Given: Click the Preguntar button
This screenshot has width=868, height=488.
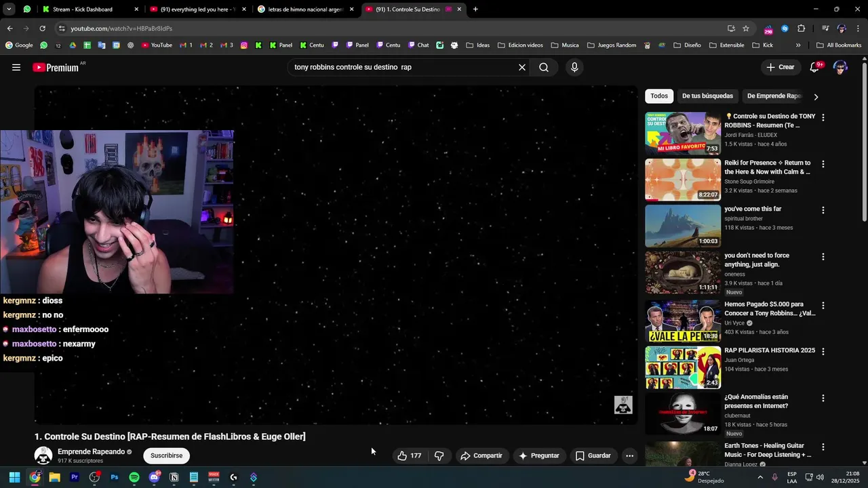Looking at the screenshot, I should (539, 455).
